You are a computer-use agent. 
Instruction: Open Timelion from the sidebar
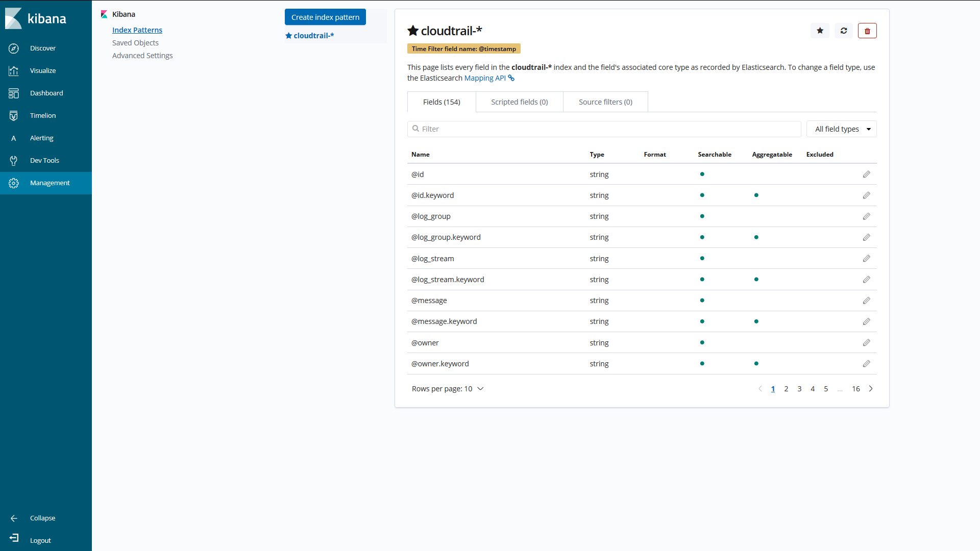pyautogui.click(x=42, y=115)
